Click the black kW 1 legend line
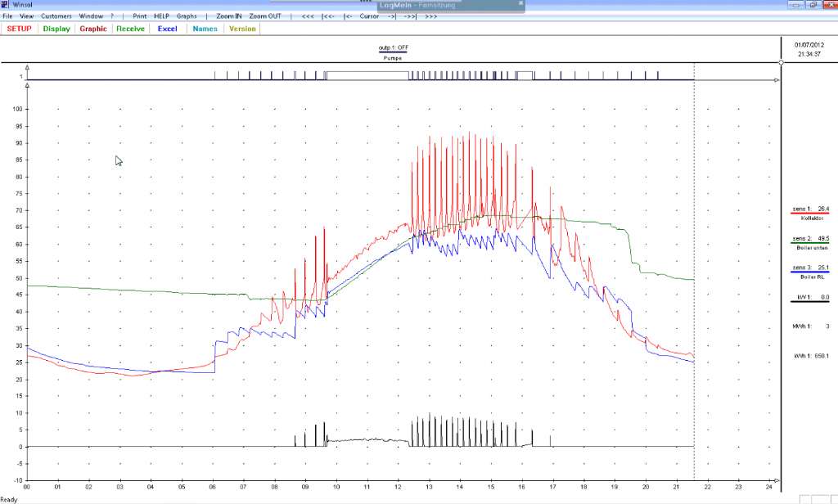838x504 pixels. point(809,301)
